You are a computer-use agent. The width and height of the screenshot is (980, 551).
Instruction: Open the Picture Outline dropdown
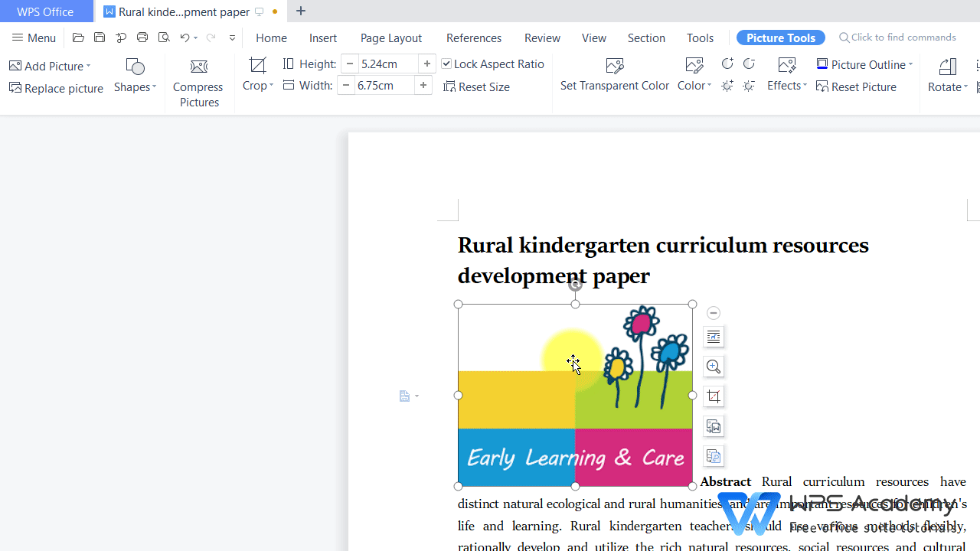865,64
